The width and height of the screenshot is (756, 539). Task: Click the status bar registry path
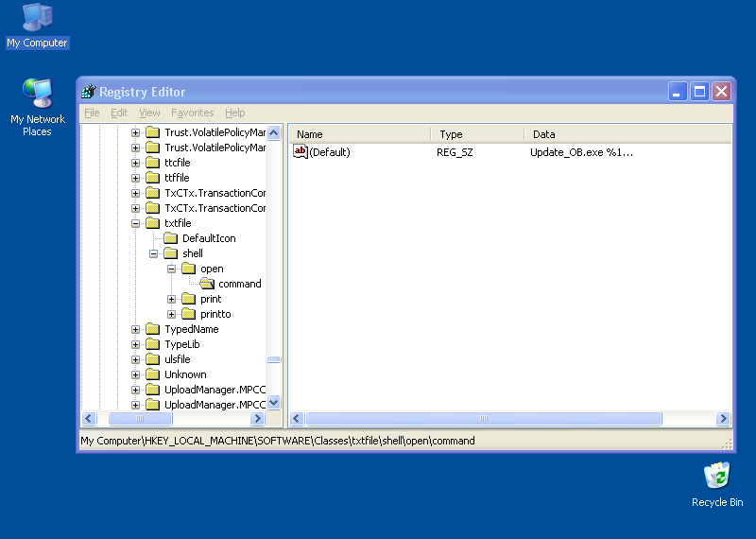coord(278,441)
